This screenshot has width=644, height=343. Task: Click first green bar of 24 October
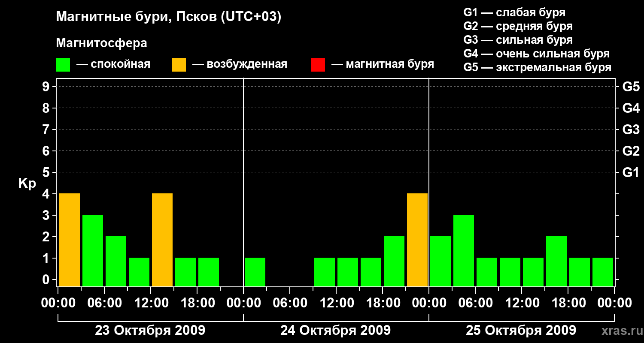coord(255,272)
